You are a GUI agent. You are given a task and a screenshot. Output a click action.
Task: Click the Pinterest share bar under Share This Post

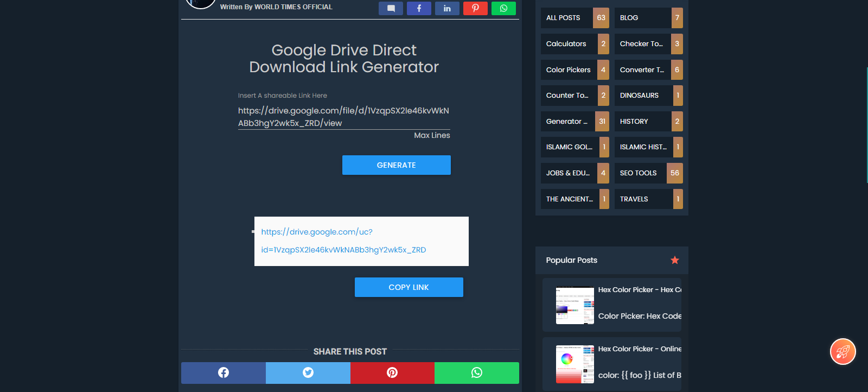click(x=392, y=373)
